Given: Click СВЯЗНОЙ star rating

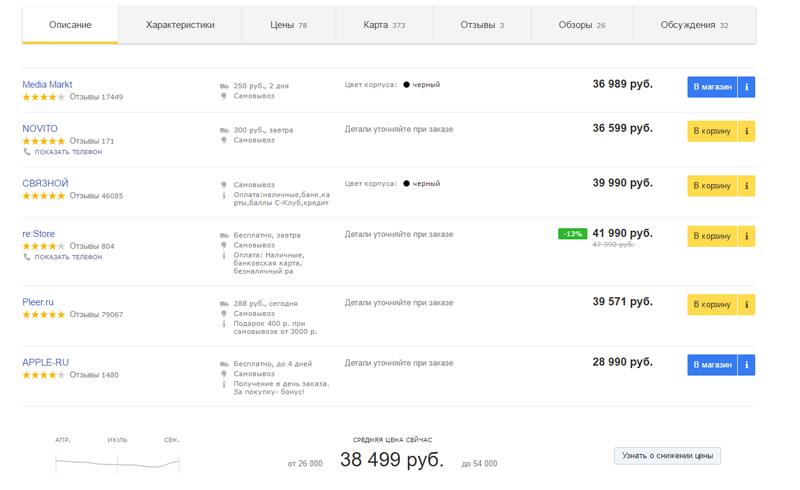Looking at the screenshot, I should coord(44,195).
